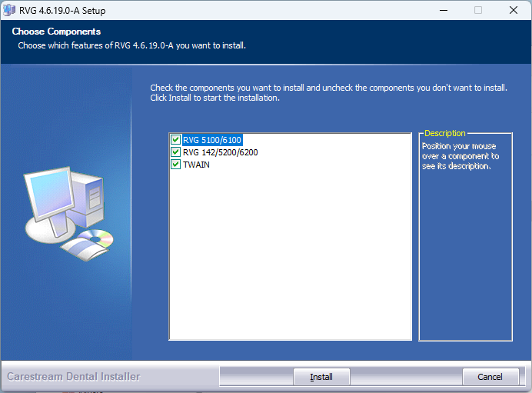532x393 pixels.
Task: Click the Choose Components header title
Action: 56,32
